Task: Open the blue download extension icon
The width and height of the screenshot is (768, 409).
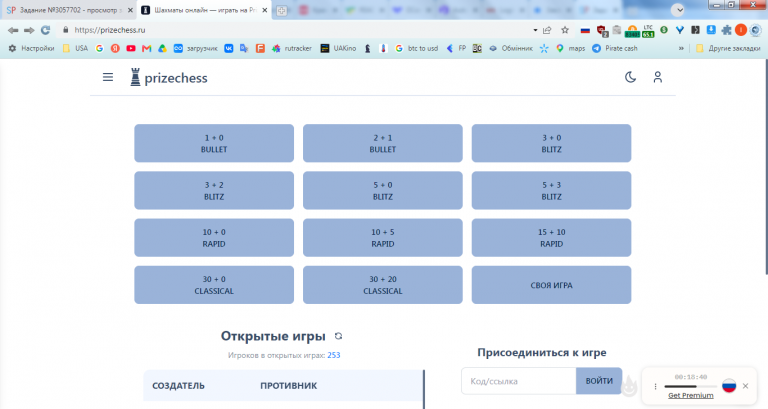Action: (711, 30)
